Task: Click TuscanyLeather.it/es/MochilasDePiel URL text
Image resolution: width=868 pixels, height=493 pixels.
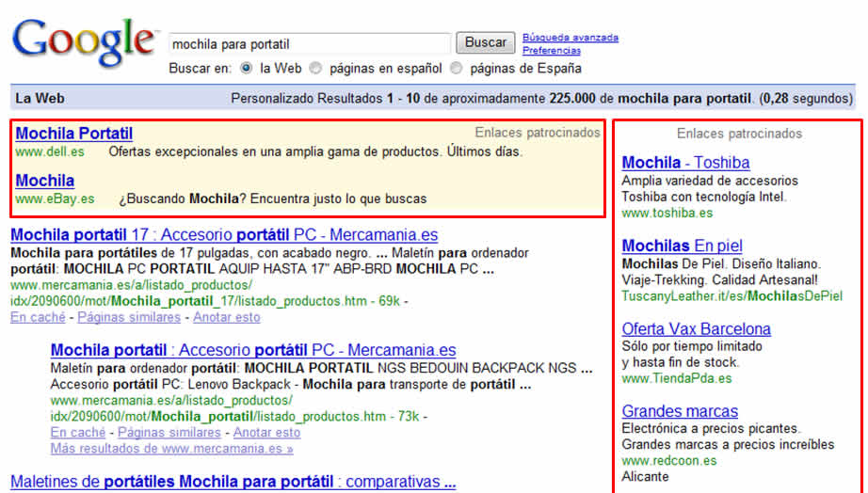Action: click(x=731, y=296)
